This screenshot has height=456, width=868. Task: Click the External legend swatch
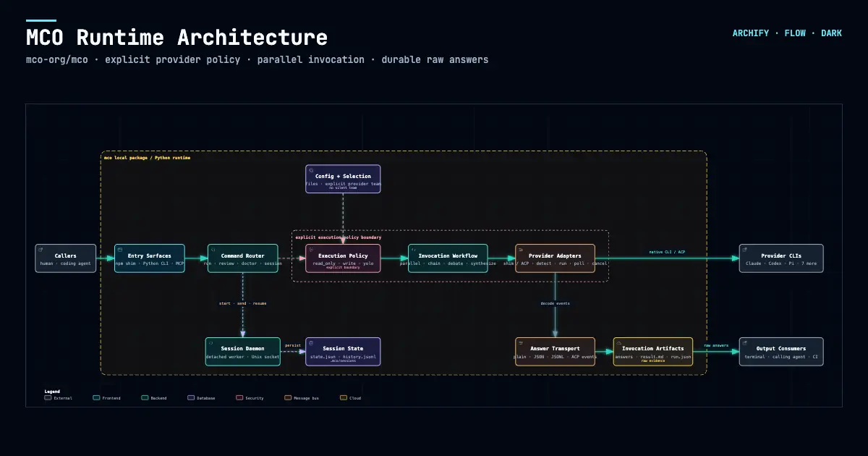[48, 397]
